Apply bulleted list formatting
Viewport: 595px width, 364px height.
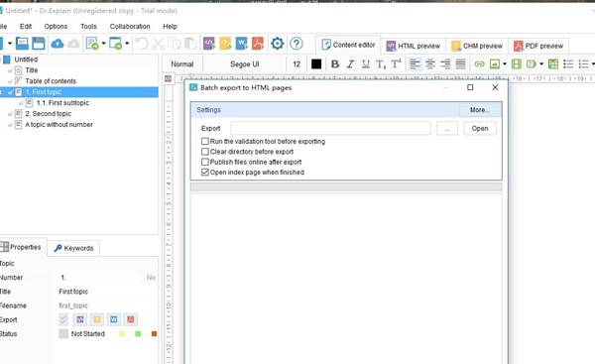(x=568, y=64)
